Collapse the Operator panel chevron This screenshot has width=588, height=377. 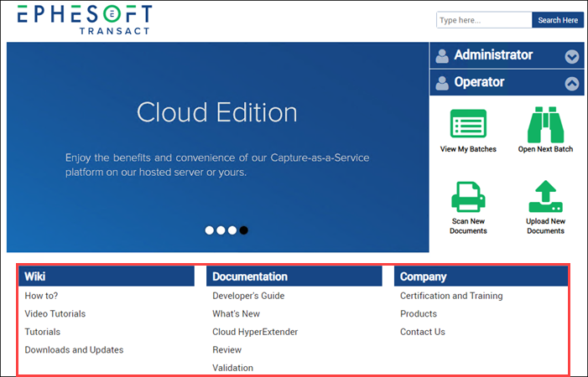click(571, 84)
